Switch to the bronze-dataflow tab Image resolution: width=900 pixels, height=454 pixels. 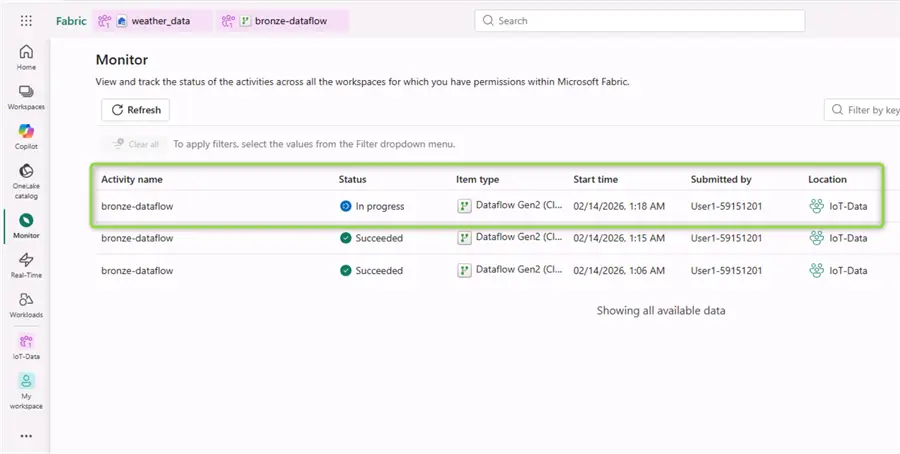click(x=282, y=21)
